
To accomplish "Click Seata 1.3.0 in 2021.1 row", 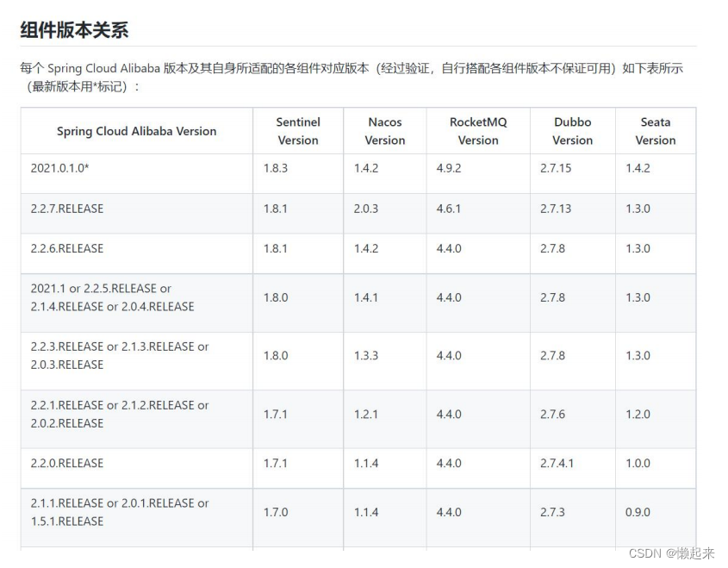I will click(x=638, y=297).
